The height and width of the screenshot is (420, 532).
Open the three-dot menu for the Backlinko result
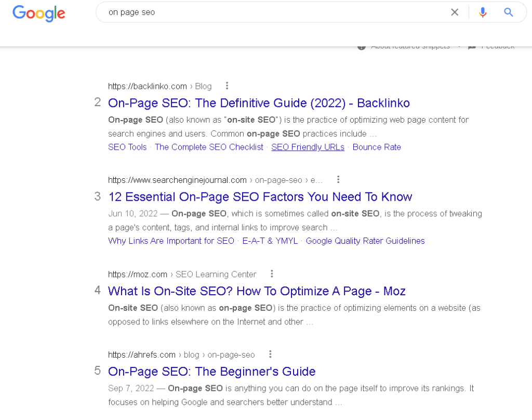[x=227, y=86]
